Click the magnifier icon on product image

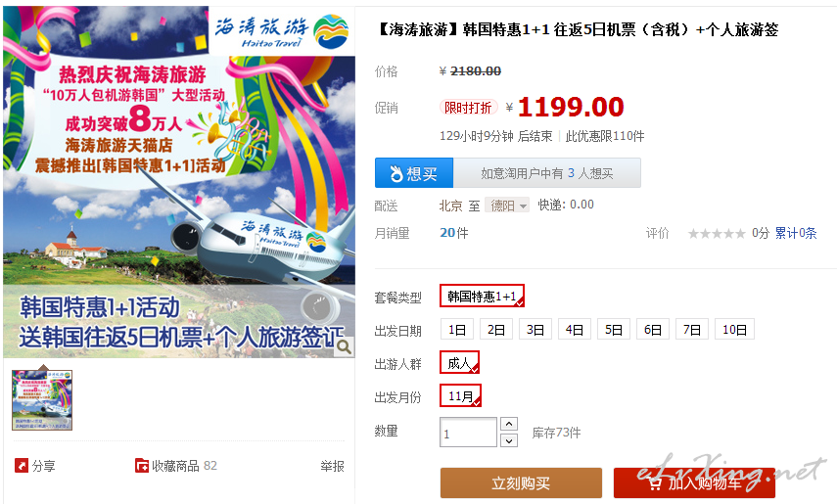tap(345, 347)
